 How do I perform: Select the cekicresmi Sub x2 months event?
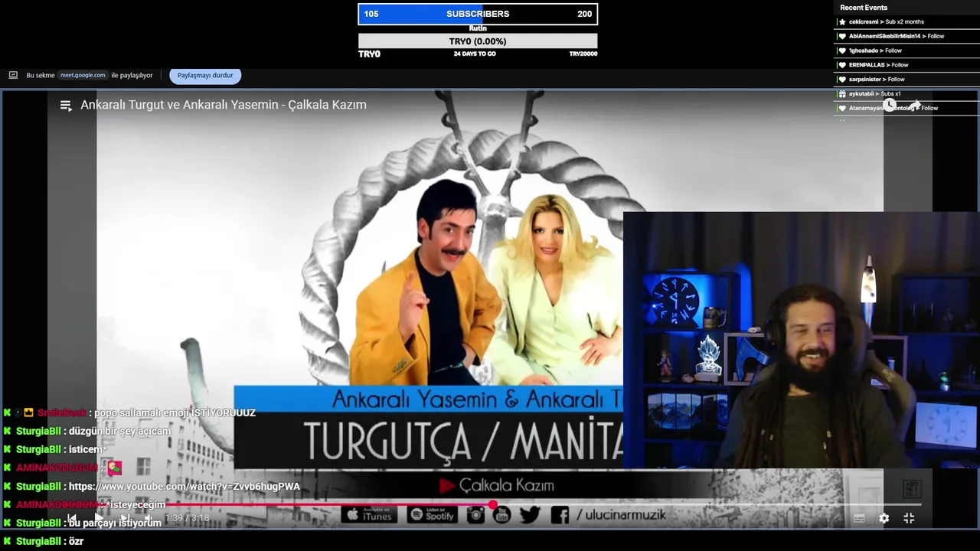point(906,21)
